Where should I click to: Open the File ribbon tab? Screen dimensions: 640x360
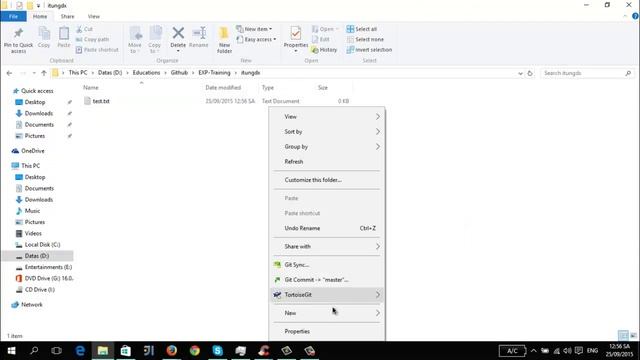click(x=13, y=16)
